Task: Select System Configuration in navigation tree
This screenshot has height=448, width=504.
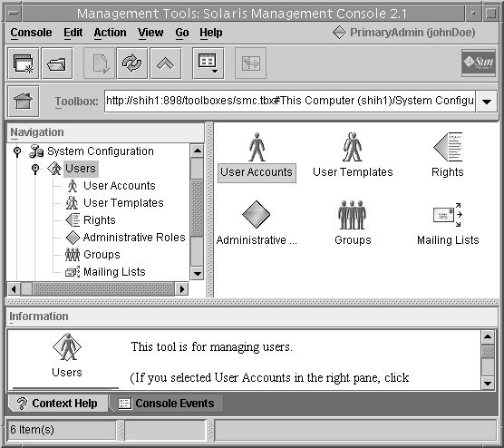Action: coord(101,151)
